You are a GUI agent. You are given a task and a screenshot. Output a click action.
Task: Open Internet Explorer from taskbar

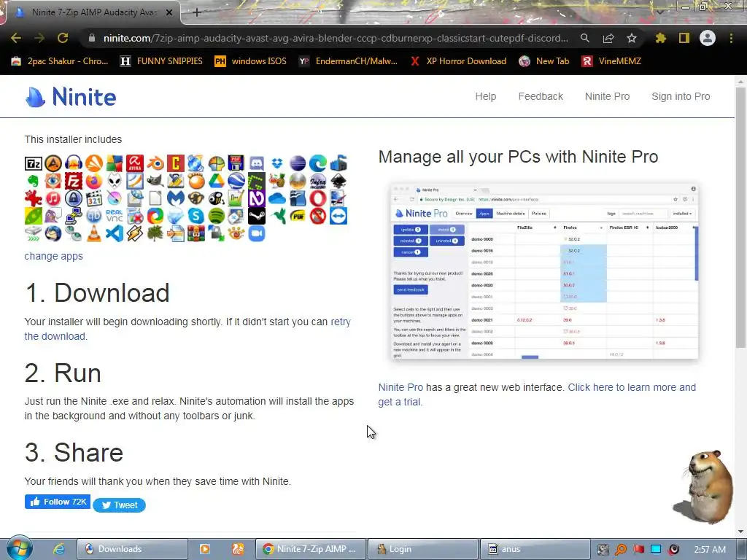(x=58, y=549)
